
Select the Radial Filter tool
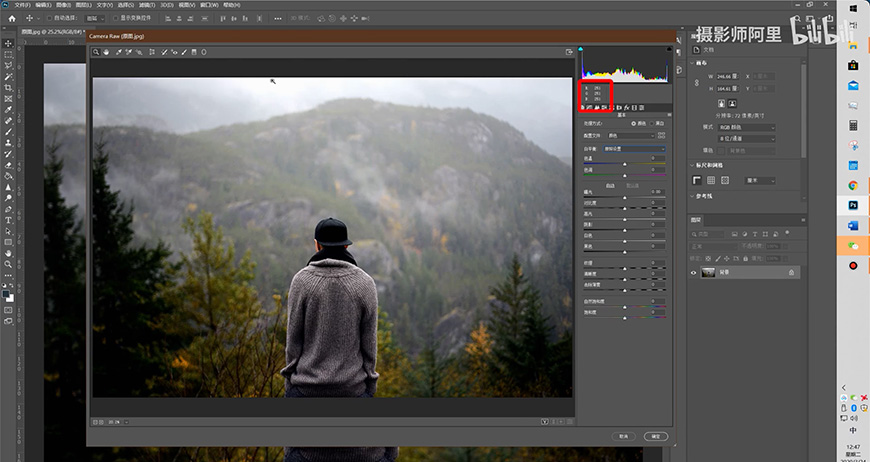coord(204,52)
